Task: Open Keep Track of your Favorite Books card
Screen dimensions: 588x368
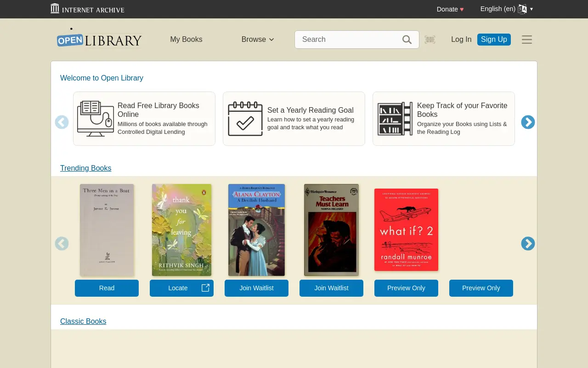Action: tap(444, 119)
